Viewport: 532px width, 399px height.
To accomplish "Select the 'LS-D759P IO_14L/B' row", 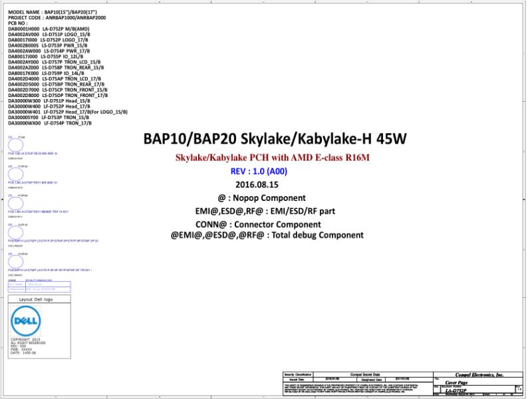I will coord(46,73).
